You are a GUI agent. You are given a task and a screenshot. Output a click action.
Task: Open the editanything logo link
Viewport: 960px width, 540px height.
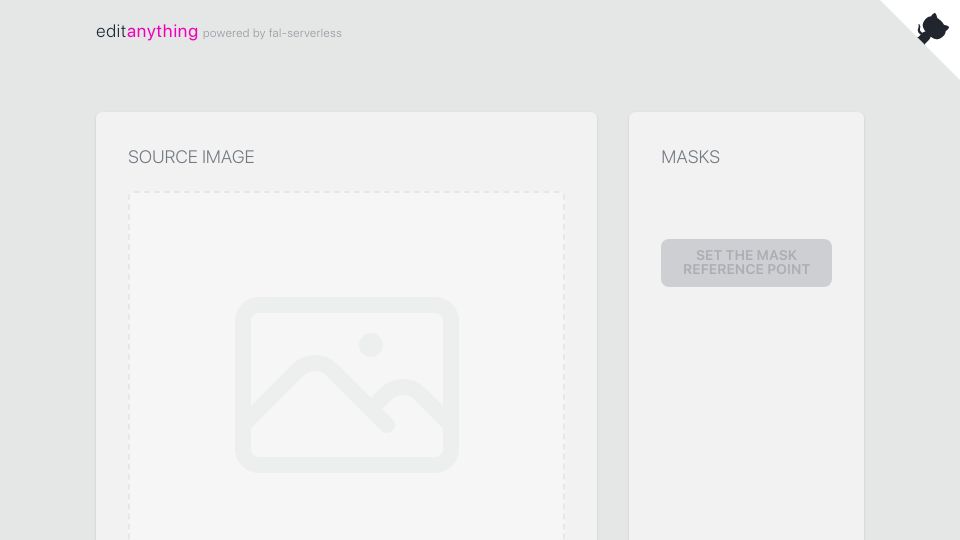pos(147,31)
